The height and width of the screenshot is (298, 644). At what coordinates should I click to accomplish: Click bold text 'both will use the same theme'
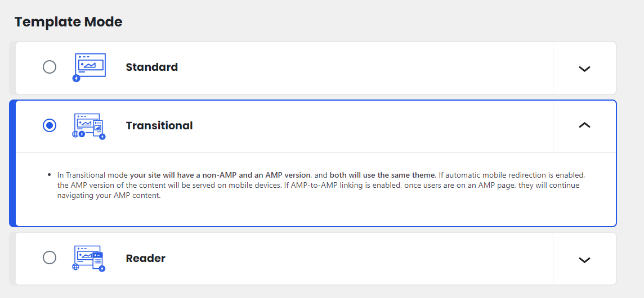(382, 175)
